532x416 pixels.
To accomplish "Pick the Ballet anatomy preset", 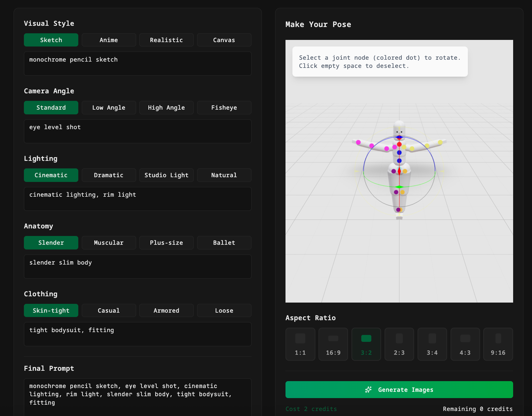I will 224,243.
